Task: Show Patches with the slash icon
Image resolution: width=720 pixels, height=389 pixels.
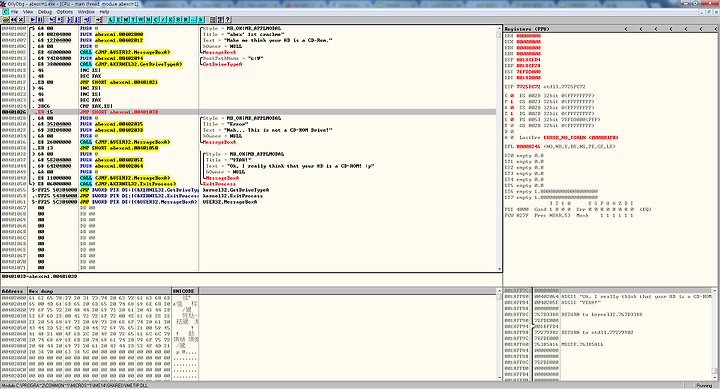Action: click(x=163, y=20)
